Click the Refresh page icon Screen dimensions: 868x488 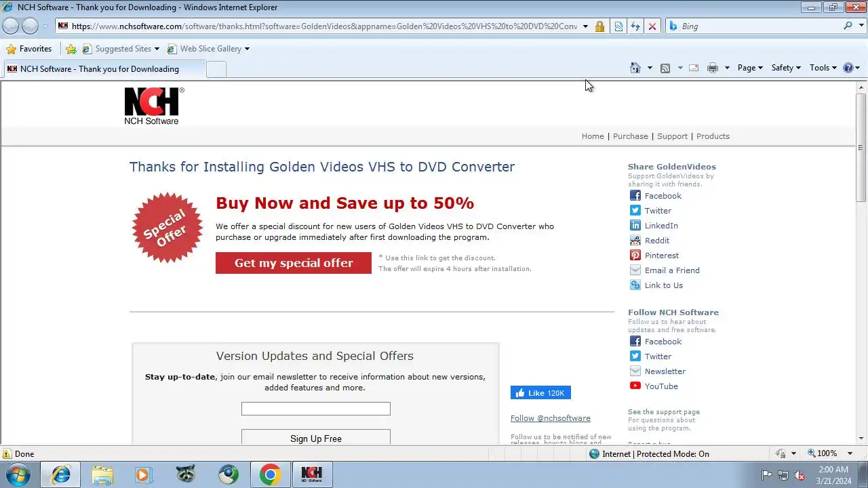635,26
